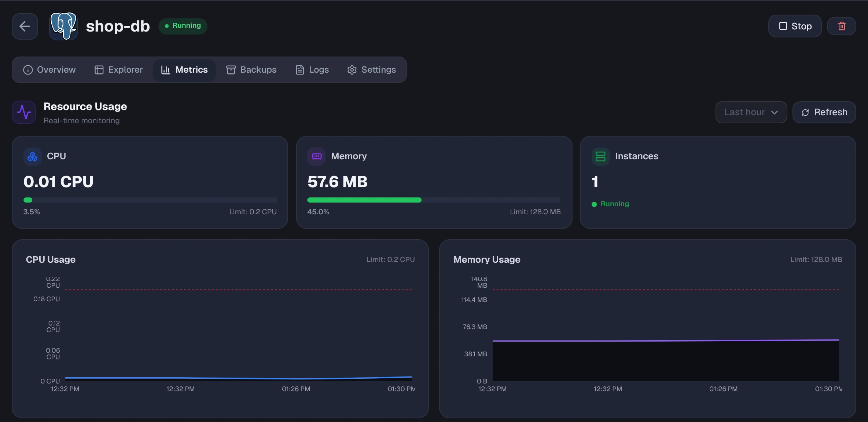Click the Running status badge in header
The image size is (868, 422).
183,26
